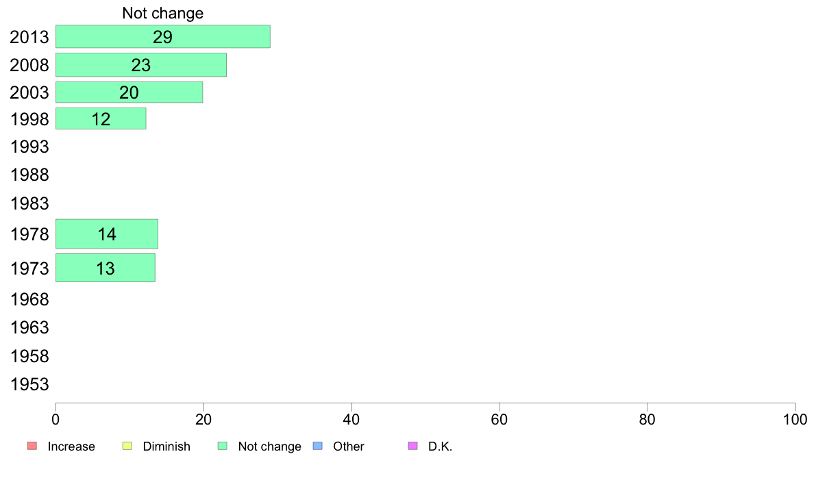
Task: Click the 40 axis tick label
Action: 351,419
